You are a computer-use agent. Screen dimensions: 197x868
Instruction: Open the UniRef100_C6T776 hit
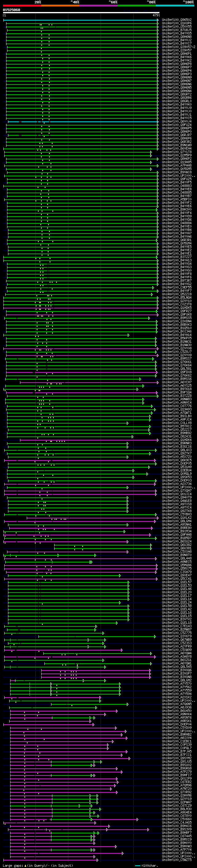tap(177, 406)
